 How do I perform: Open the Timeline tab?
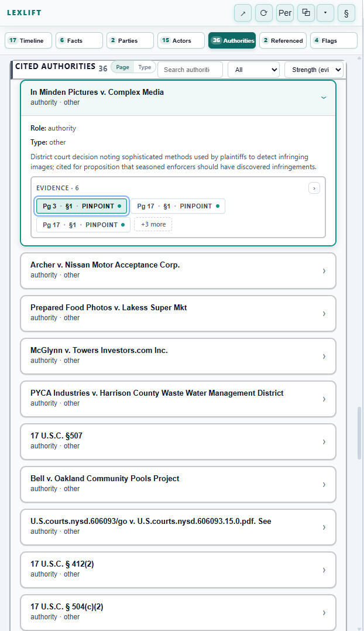[28, 40]
